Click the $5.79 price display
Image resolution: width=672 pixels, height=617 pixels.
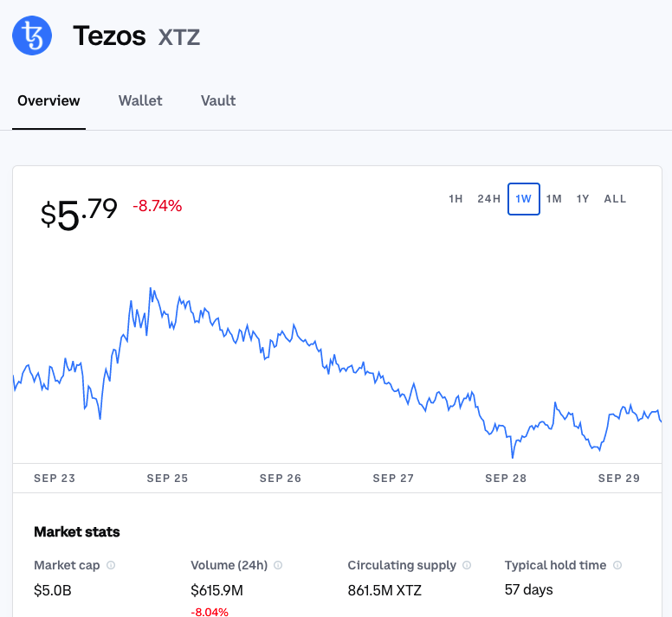[80, 213]
